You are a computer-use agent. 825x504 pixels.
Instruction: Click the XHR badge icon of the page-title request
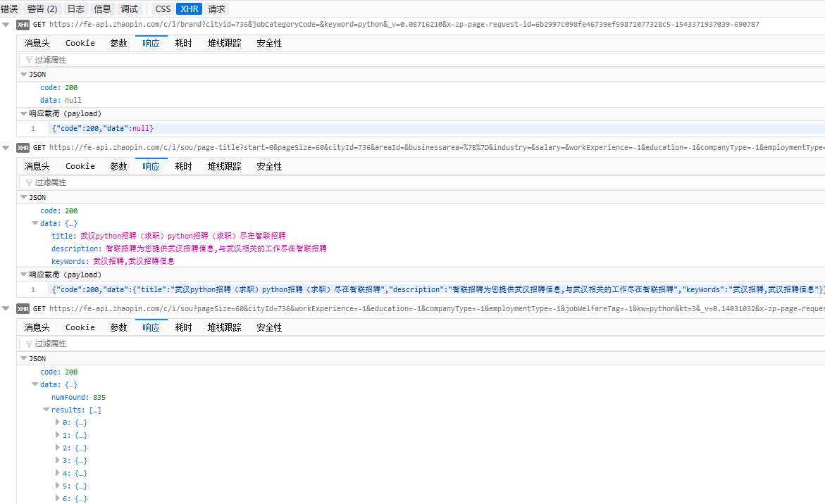(23, 148)
